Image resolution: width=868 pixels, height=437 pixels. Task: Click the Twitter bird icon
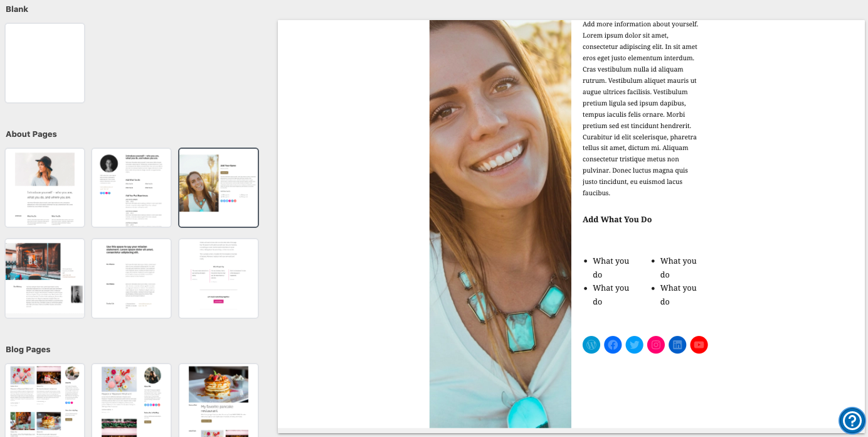coord(634,345)
